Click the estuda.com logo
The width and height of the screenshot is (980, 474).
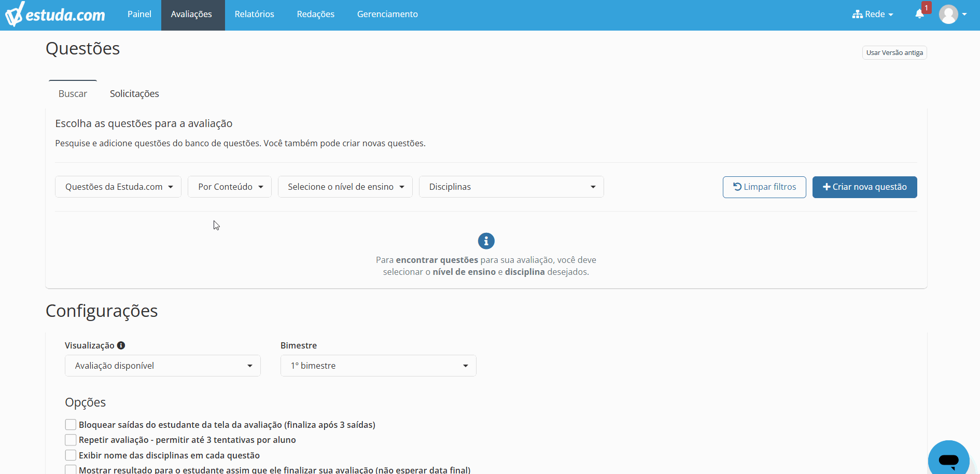[x=55, y=14]
